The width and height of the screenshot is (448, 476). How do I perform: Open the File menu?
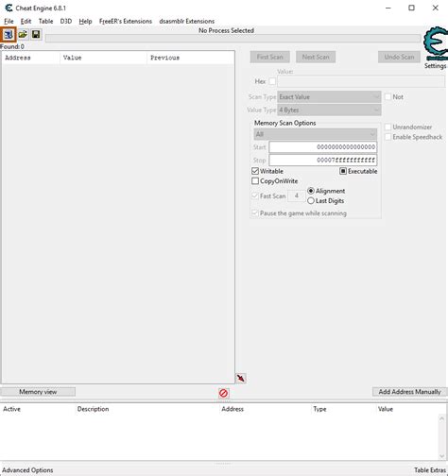[x=9, y=21]
